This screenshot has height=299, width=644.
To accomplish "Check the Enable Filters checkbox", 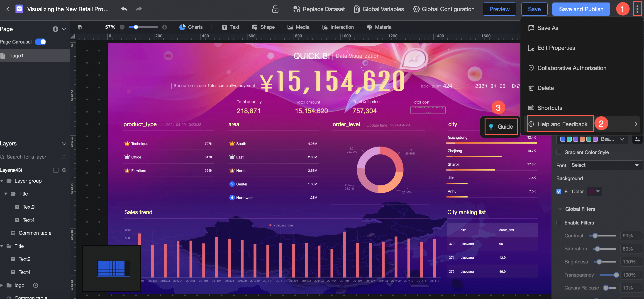I will click(559, 223).
